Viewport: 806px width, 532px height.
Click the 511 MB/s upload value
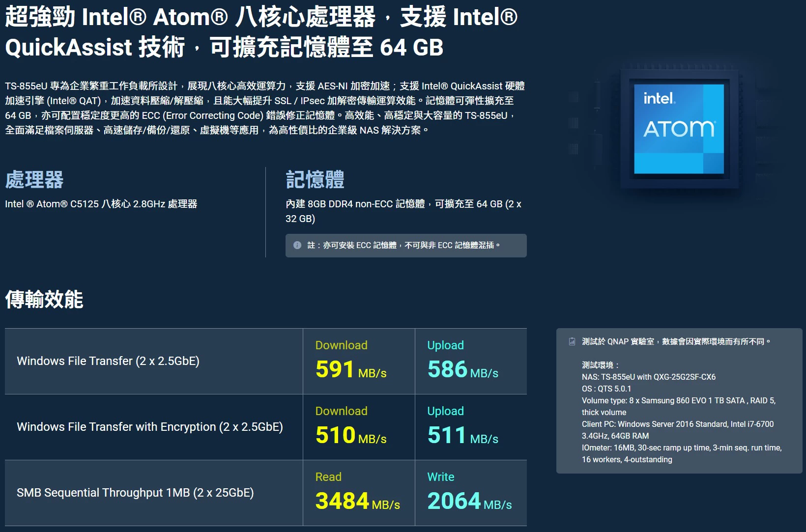pos(463,435)
